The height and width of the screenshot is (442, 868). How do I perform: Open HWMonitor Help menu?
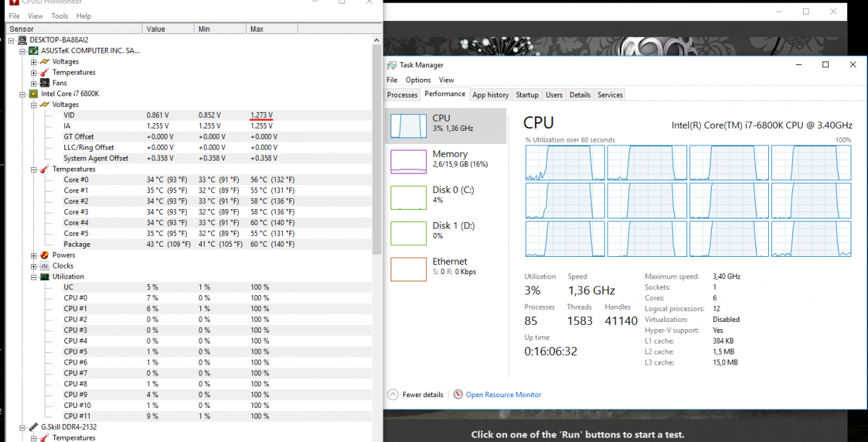[x=84, y=16]
